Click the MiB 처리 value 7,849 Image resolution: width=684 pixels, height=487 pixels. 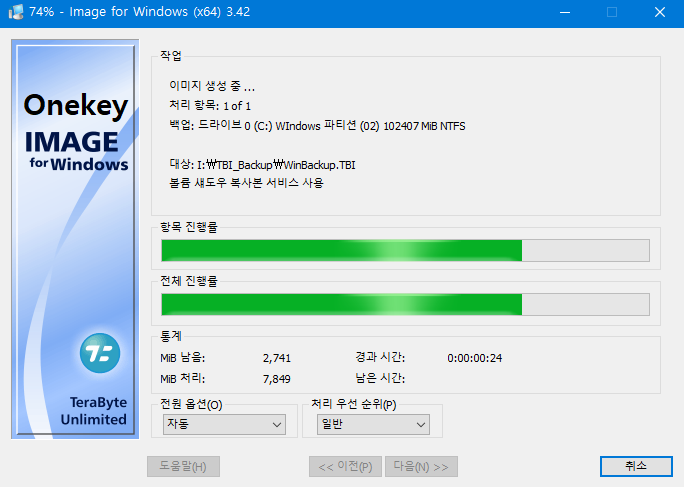[277, 379]
